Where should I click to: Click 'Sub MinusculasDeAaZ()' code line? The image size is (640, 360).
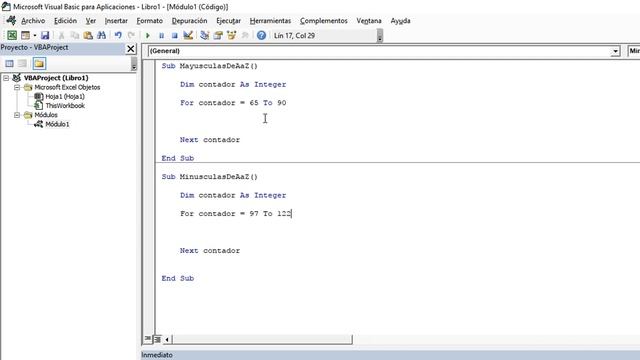[x=209, y=177]
